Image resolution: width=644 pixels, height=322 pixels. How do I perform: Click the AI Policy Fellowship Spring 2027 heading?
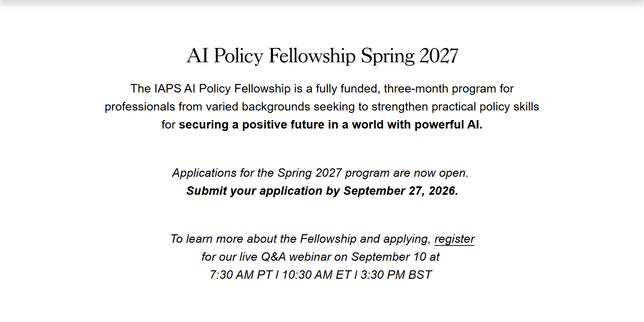[x=322, y=56]
